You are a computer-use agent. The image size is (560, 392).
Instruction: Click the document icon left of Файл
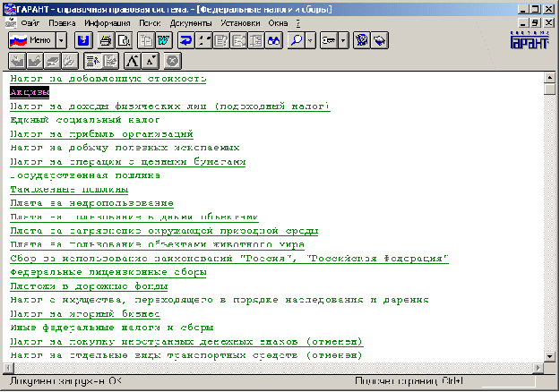point(11,23)
